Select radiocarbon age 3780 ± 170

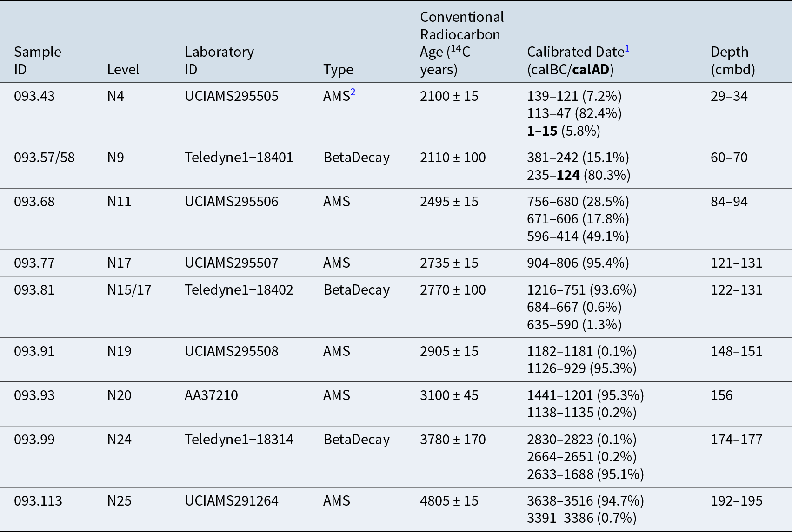click(x=453, y=440)
